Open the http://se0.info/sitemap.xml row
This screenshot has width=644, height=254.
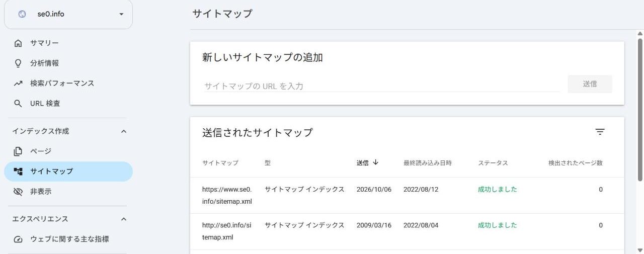(407, 231)
